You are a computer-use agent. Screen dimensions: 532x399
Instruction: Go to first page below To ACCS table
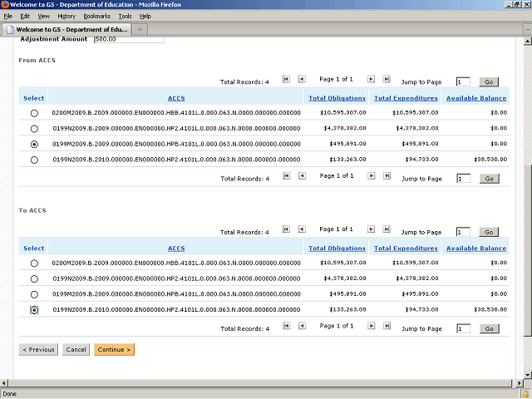286,327
